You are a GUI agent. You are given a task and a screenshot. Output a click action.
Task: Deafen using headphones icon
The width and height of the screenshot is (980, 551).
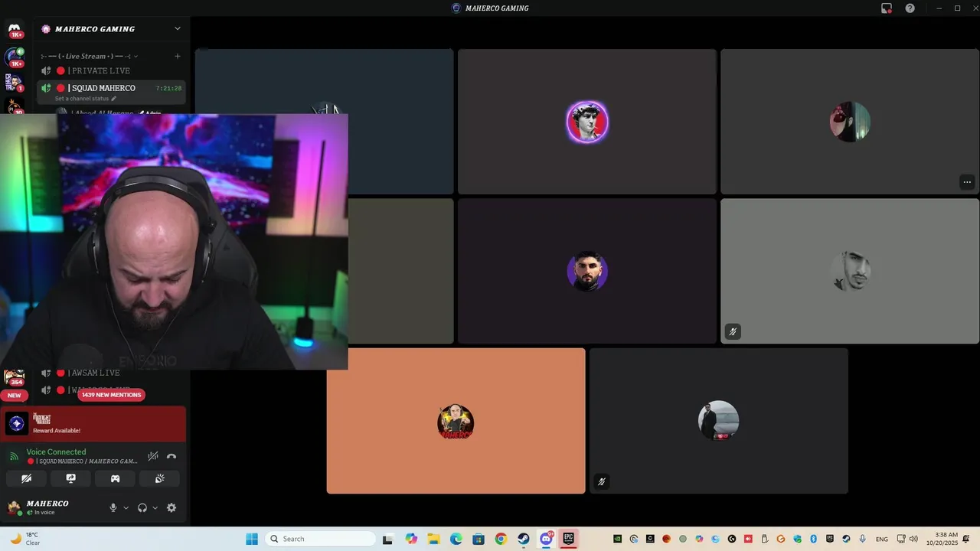click(x=142, y=507)
